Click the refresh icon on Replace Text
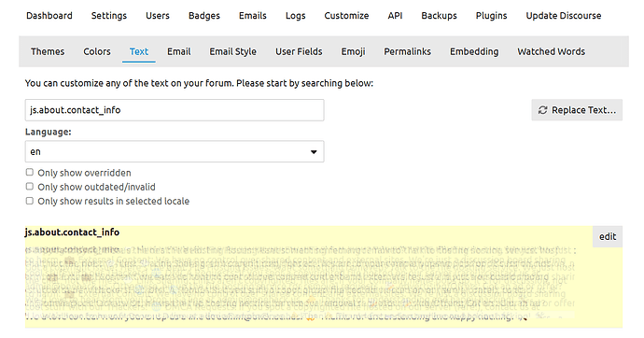Viewport: 644px width, 338px height. [x=543, y=110]
